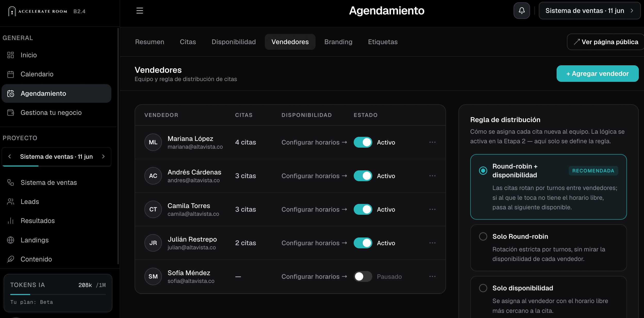Click the '4 citas' count cell
Image resolution: width=644 pixels, height=318 pixels.
click(x=245, y=142)
